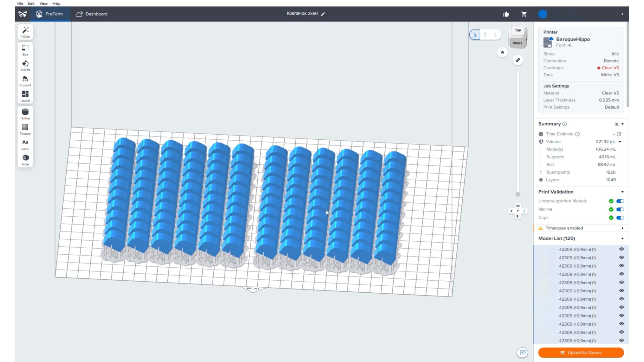Image resolution: width=644 pixels, height=362 pixels.
Task: Reset view with the home icon
Action: [503, 52]
